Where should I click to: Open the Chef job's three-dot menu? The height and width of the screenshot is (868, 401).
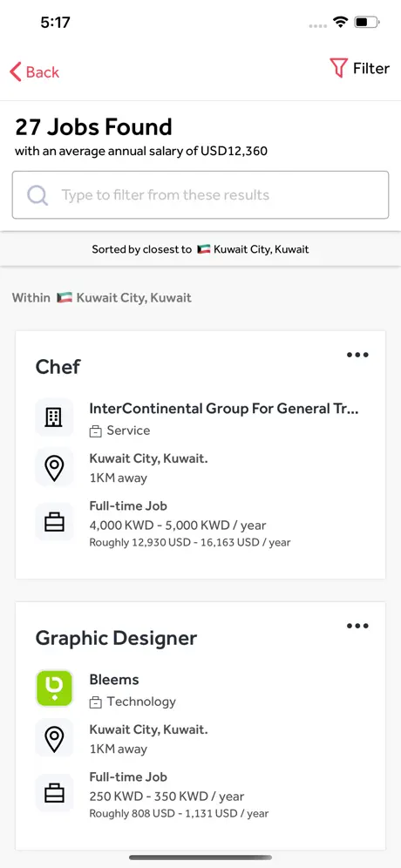point(357,355)
